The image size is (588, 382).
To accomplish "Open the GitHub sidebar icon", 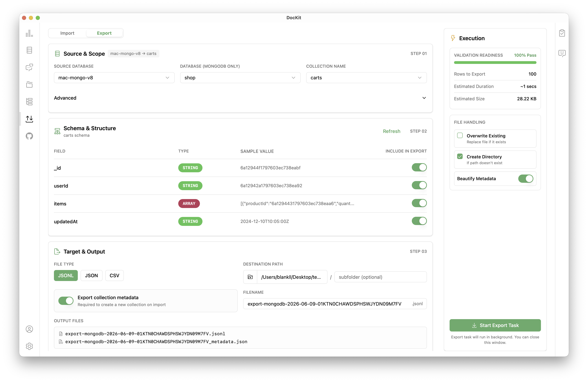I will point(29,136).
